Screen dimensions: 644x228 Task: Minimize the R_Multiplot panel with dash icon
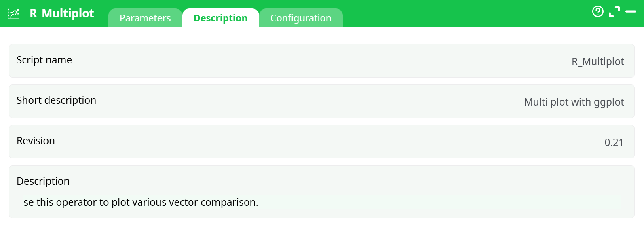(630, 12)
